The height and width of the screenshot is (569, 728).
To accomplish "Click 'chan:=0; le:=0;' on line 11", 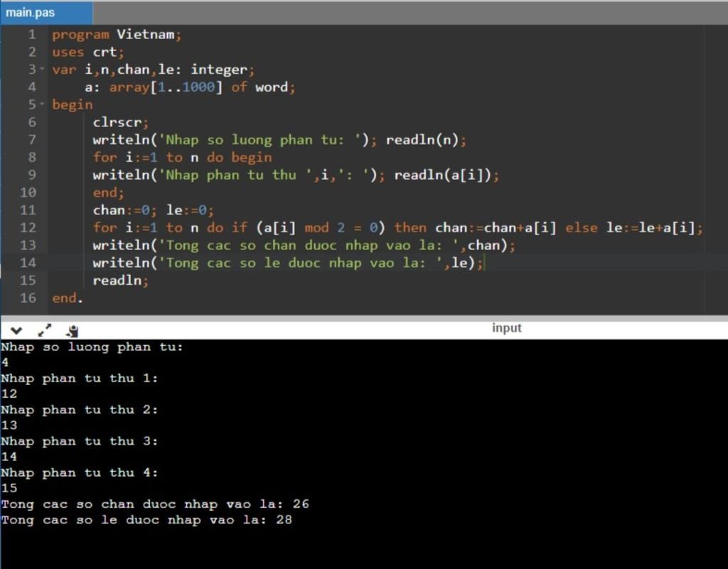I will (x=154, y=210).
